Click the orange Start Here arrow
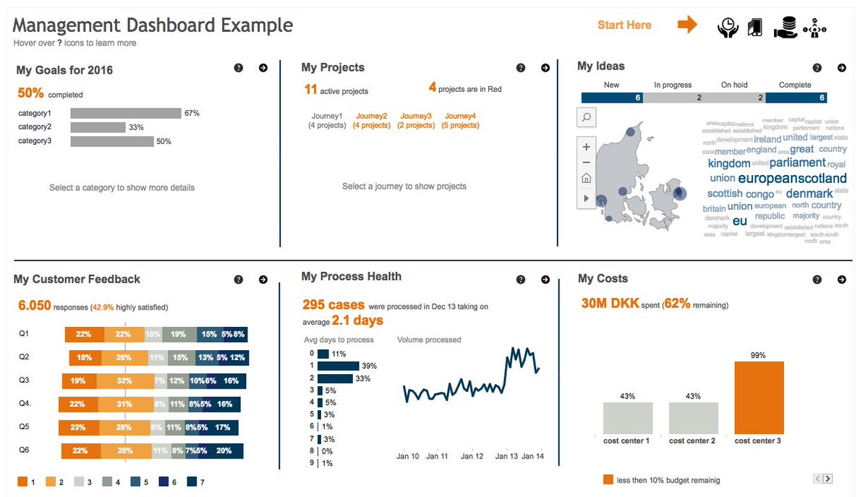 tap(687, 25)
